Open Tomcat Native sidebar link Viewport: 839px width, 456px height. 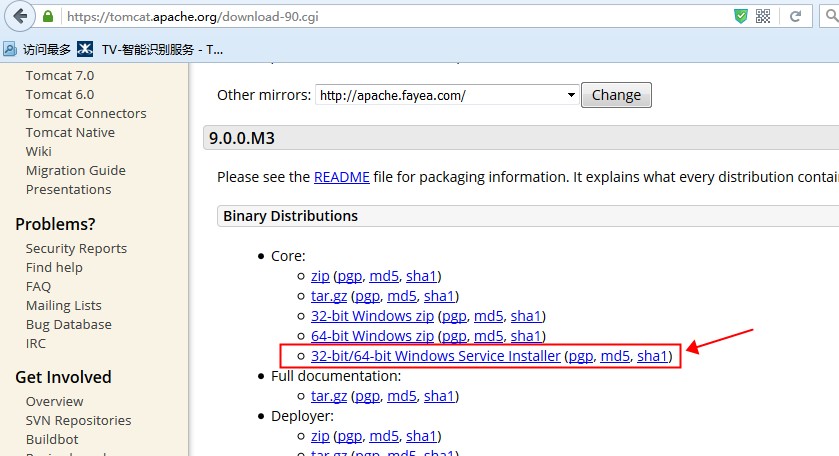pyautogui.click(x=70, y=133)
